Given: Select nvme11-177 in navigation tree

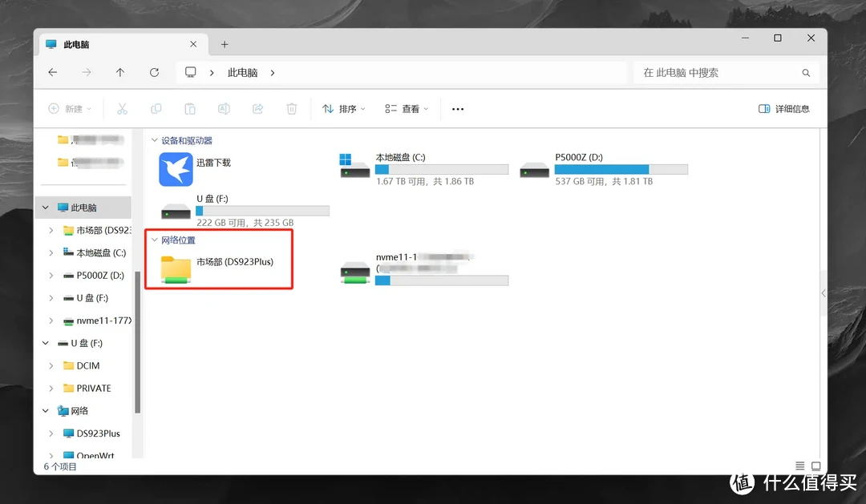Looking at the screenshot, I should pyautogui.click(x=97, y=321).
